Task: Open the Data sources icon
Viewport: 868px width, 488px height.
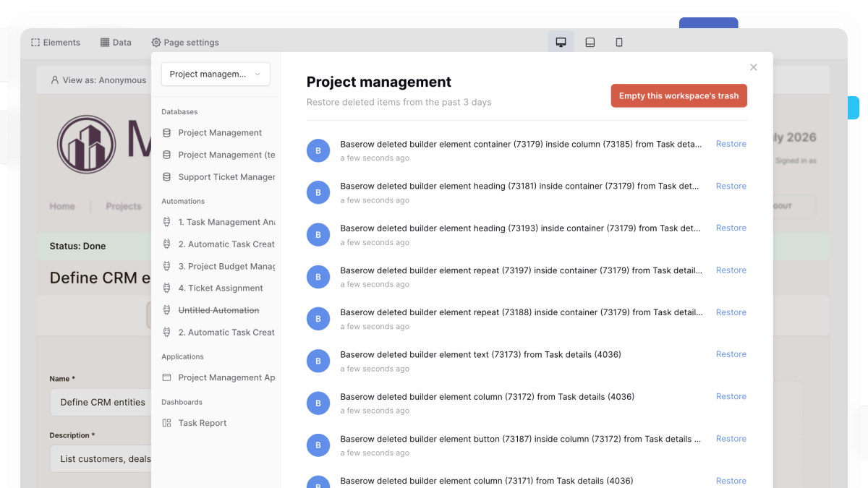Action: click(105, 43)
